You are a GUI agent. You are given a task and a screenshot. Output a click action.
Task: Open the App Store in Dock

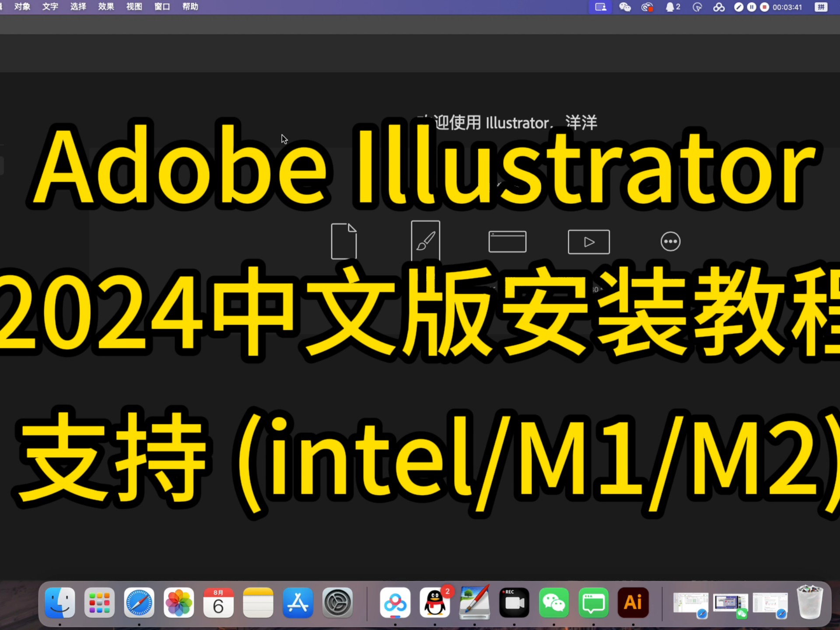click(x=298, y=602)
